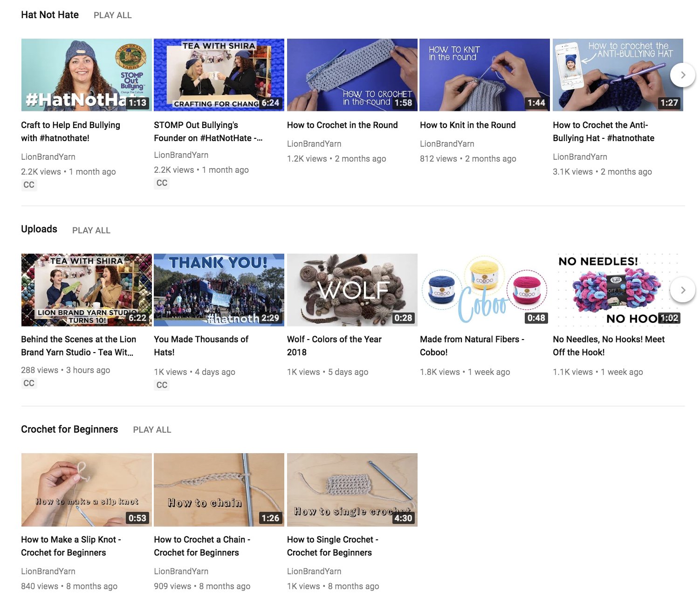Open No Needles No Hooks thumbnail
Image resolution: width=700 pixels, height=598 pixels.
[x=618, y=290]
